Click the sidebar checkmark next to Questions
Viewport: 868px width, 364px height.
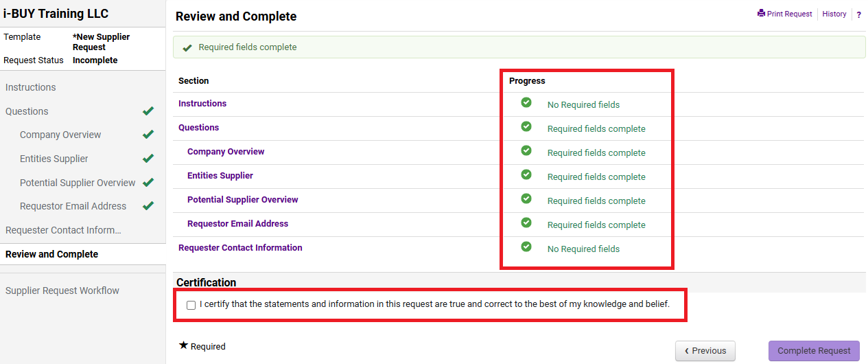[148, 111]
